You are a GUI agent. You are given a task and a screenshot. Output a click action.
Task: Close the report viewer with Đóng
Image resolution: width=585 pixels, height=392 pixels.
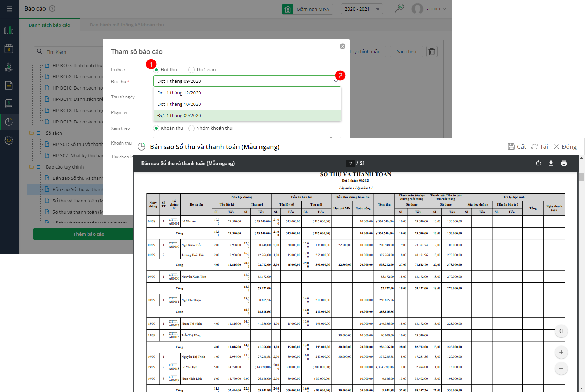point(565,147)
